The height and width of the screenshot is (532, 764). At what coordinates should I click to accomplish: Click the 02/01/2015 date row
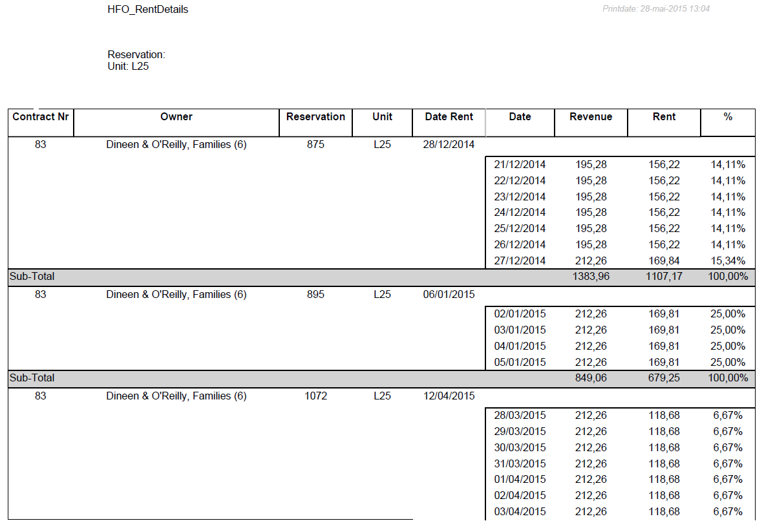point(520,314)
